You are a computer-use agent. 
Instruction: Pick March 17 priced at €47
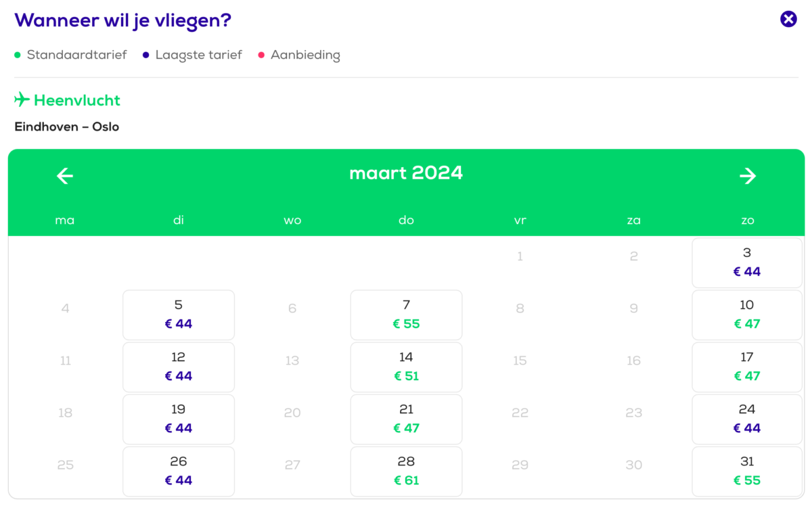click(747, 367)
